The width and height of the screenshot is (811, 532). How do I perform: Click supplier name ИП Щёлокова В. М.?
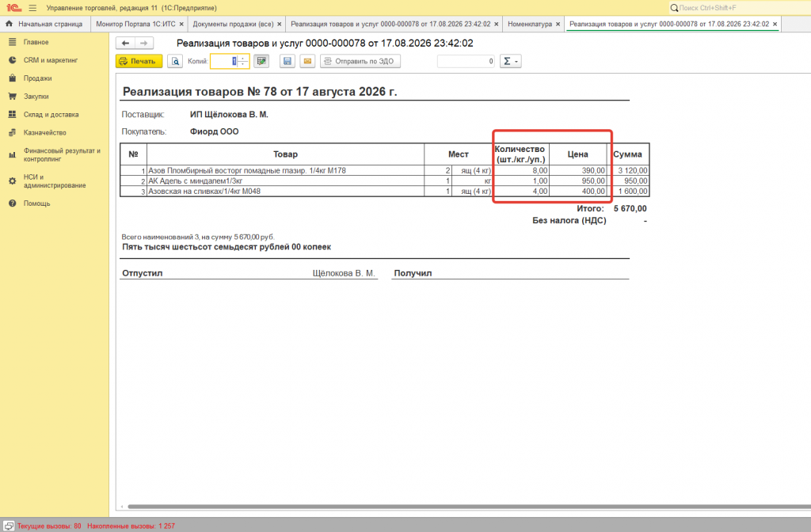[229, 114]
